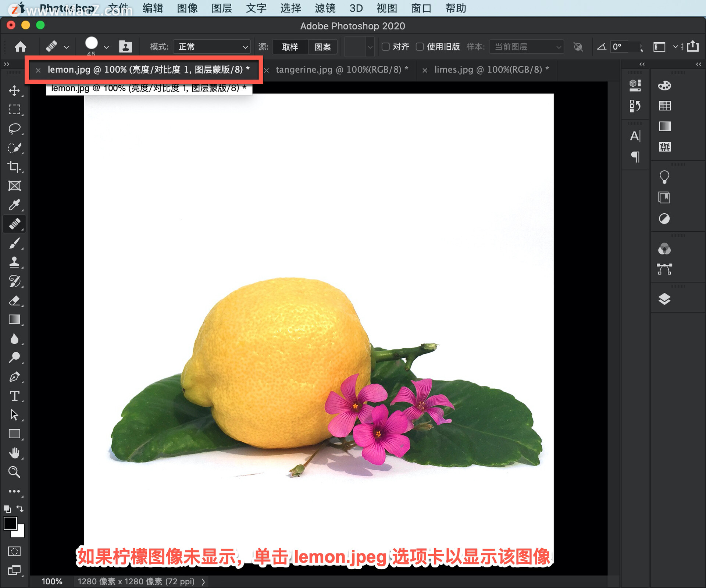Viewport: 706px width, 588px height.
Task: Enable the 对齐 checkbox
Action: [385, 47]
